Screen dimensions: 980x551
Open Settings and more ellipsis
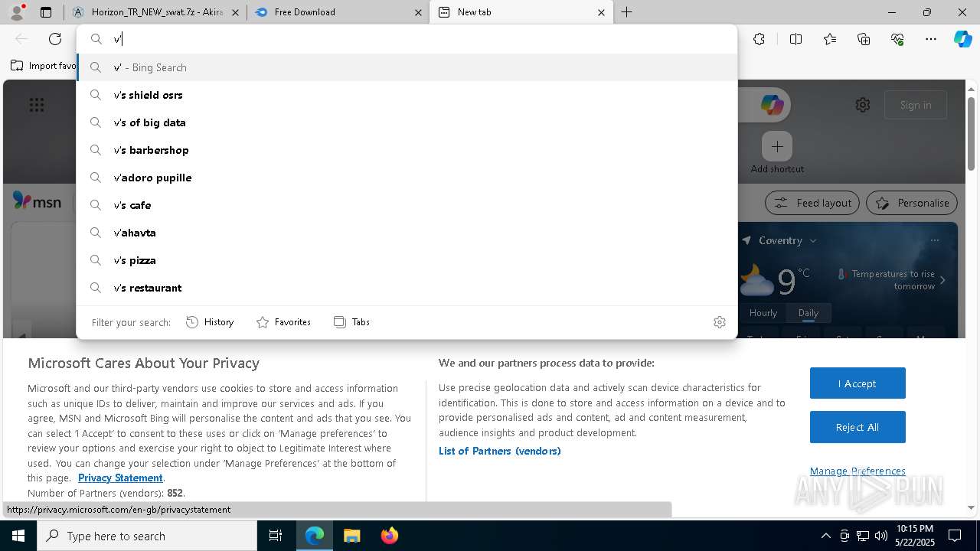coord(931,39)
